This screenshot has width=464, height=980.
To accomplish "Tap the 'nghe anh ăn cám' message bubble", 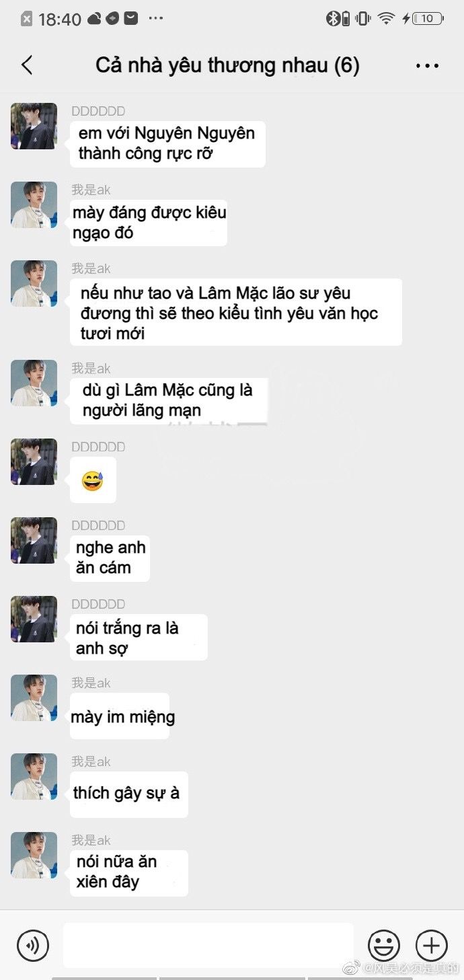I will coord(110,558).
